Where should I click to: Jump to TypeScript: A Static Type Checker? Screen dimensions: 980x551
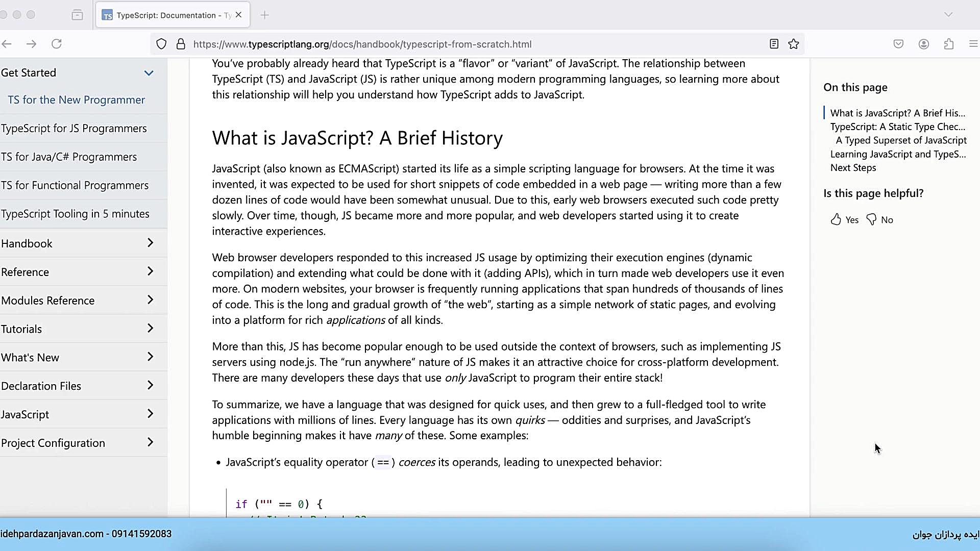(x=898, y=127)
